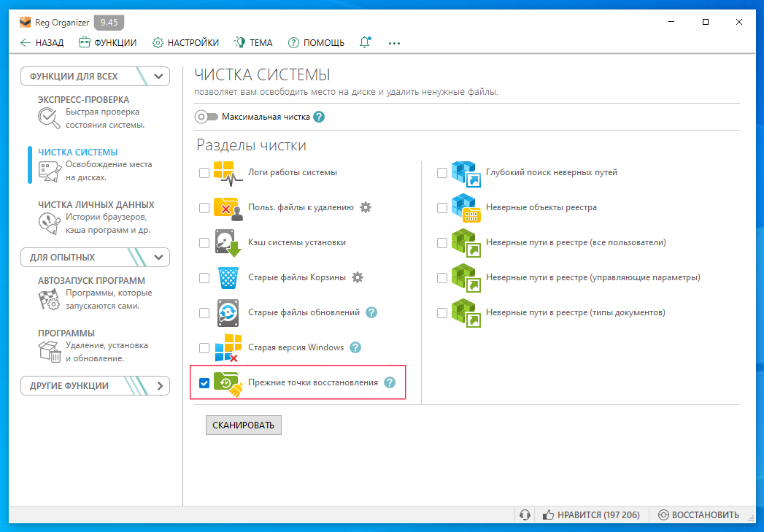Click the ВОССТАНОВИТЬ button in status bar
This screenshot has height=532, width=764.
pyautogui.click(x=698, y=514)
